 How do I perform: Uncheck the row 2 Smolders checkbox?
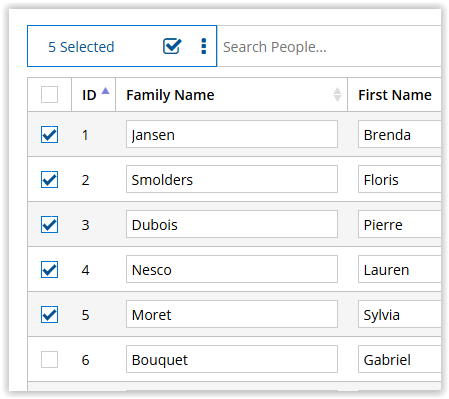tap(49, 179)
